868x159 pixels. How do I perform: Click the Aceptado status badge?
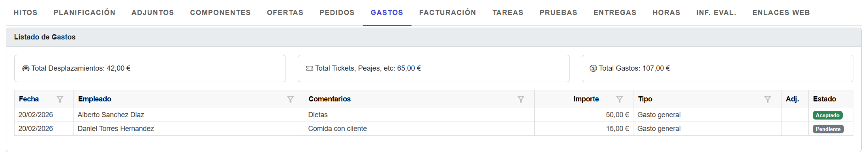827,115
